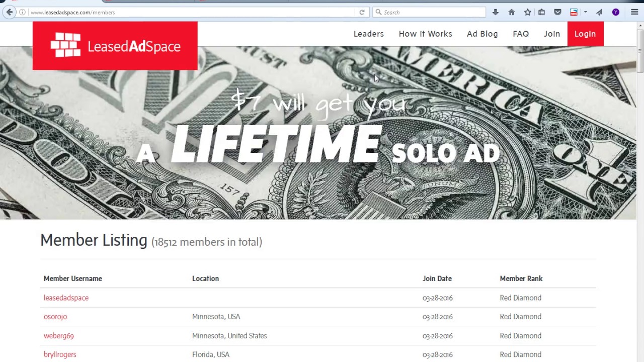The image size is (644, 362).
Task: Open the purple Yahoo toolbar icon
Action: tap(616, 12)
